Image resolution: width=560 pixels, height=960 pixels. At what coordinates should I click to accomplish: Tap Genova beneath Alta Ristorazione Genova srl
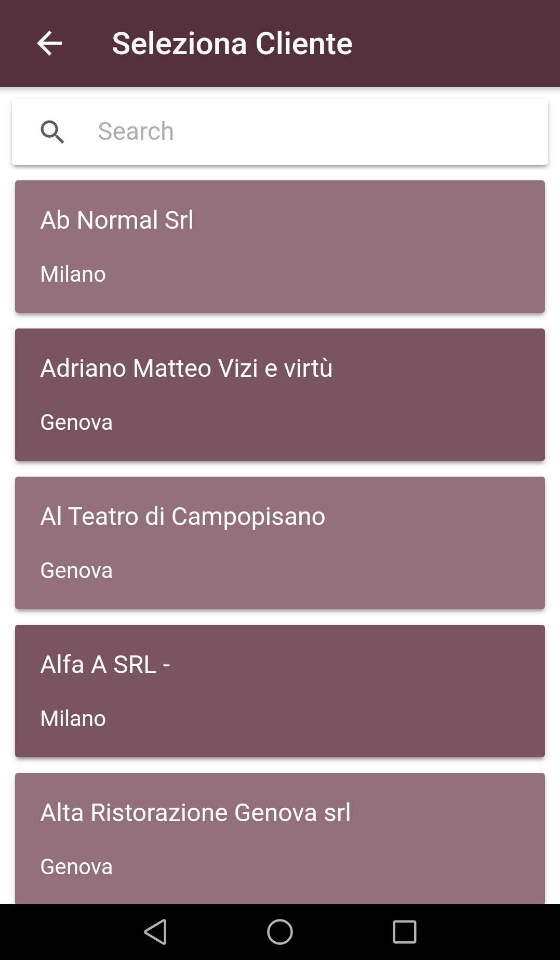[76, 867]
